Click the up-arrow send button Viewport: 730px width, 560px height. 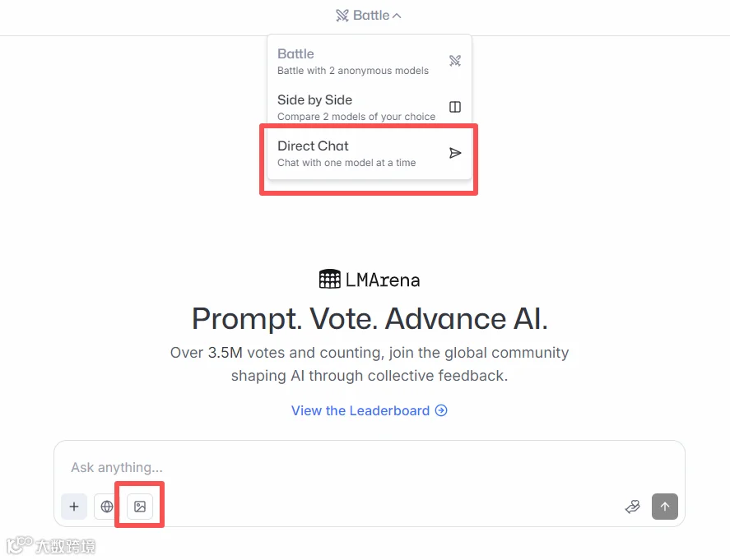click(x=664, y=506)
